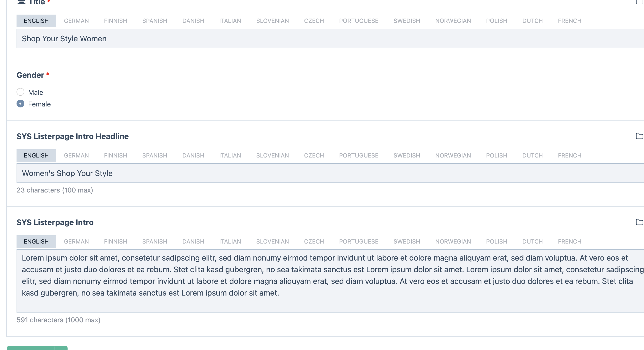Switch Title field to Swedish tab

click(407, 21)
